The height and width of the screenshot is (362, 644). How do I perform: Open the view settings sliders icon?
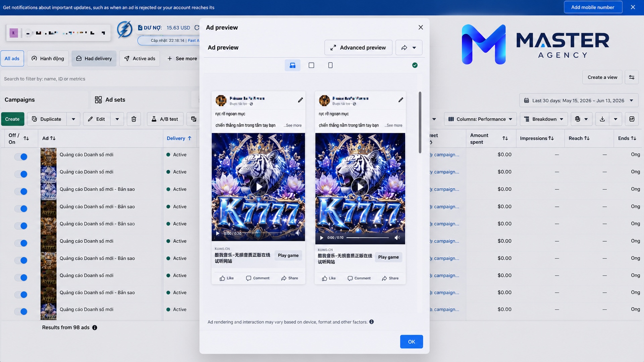(632, 77)
